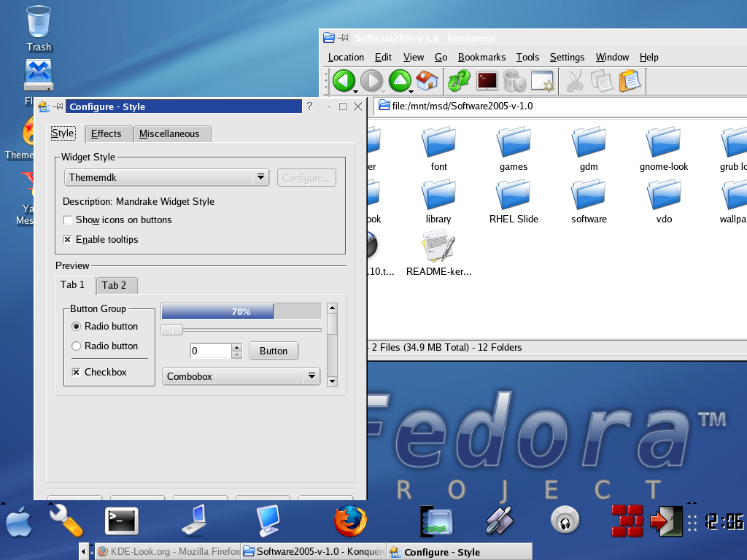This screenshot has width=747, height=560.
Task: Expand the preview Combobox
Action: 241,376
